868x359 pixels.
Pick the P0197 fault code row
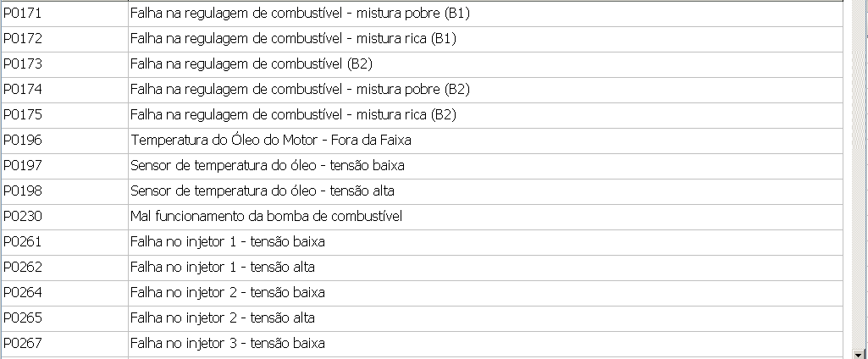point(23,166)
